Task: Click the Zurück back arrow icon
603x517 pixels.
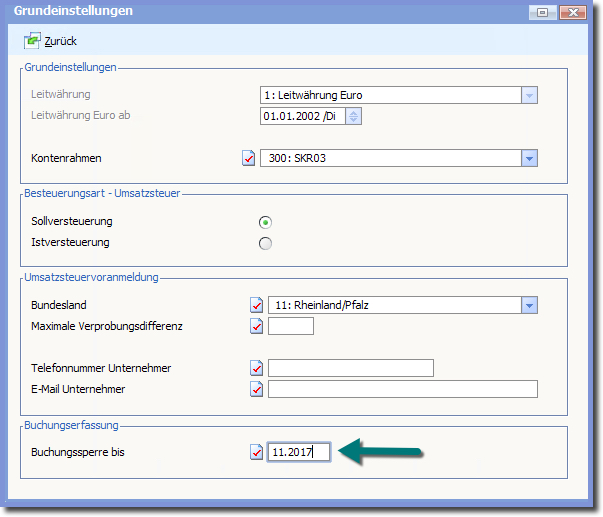Action: click(32, 41)
